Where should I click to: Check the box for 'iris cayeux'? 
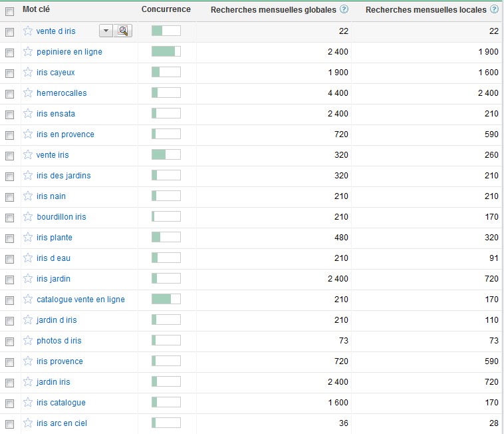pyautogui.click(x=10, y=73)
